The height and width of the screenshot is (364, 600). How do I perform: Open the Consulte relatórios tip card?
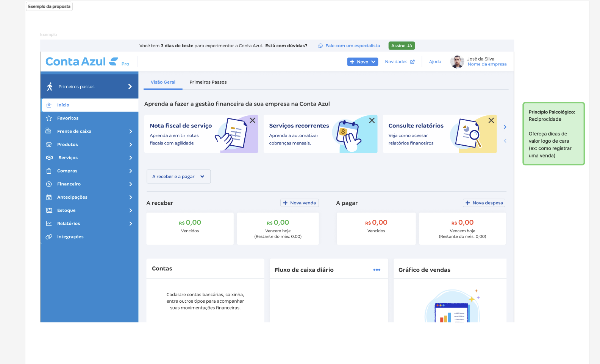click(440, 134)
